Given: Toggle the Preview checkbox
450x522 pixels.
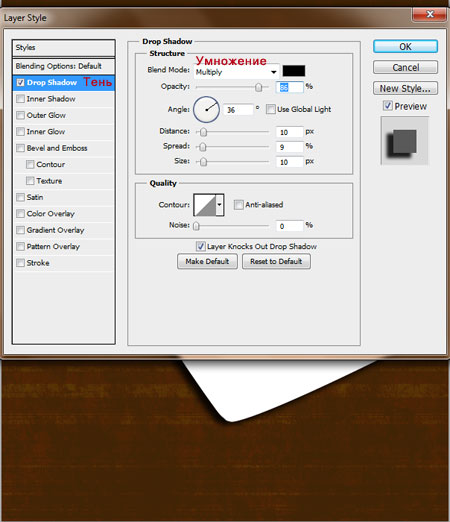Looking at the screenshot, I should tap(387, 106).
